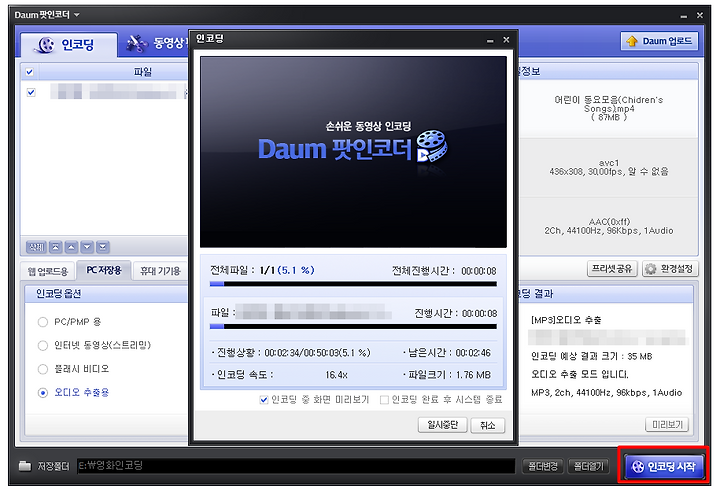The image size is (720, 490).
Task: Click the 인코딩 예상 결과 크기 : 35 MB text
Action: (591, 356)
